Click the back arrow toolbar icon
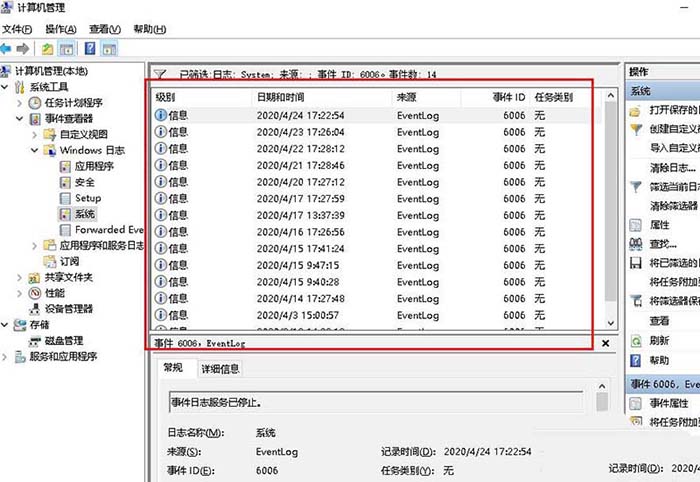This screenshot has width=700, height=482. [x=6, y=49]
